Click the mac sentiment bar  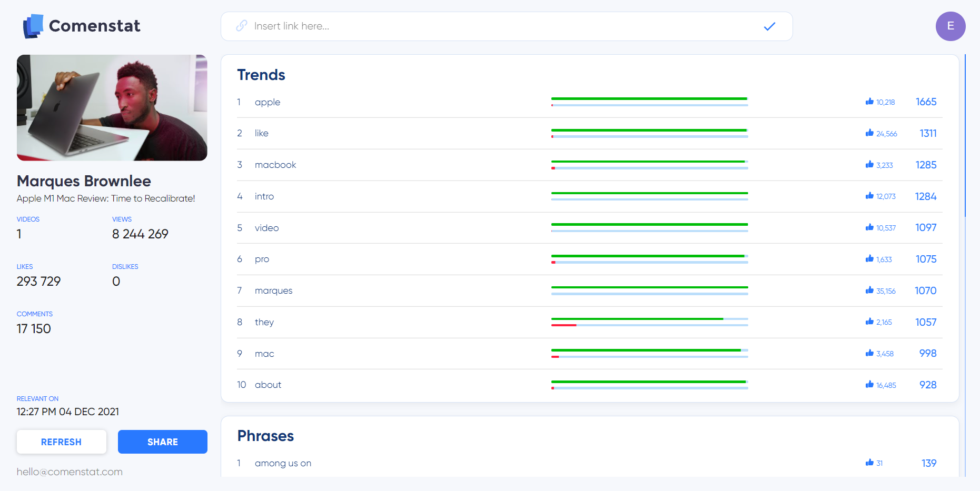coord(650,354)
